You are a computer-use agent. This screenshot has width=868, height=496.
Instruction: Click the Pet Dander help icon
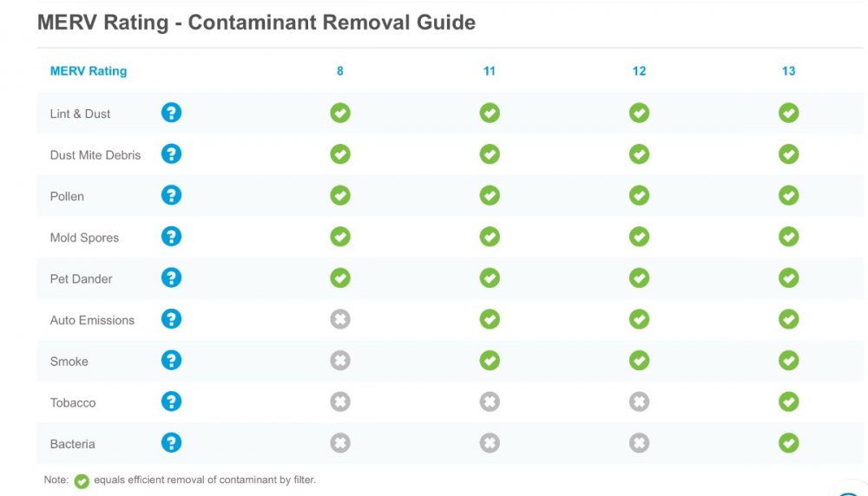[x=172, y=278]
